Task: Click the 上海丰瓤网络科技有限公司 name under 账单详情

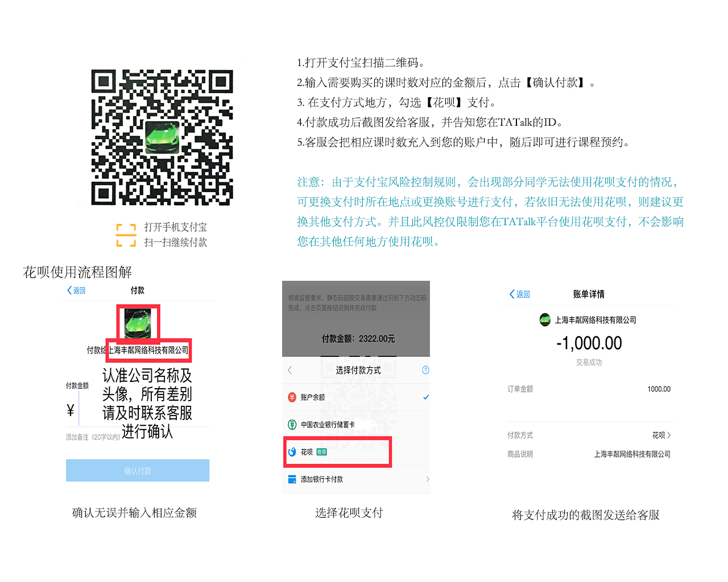Action: 595,320
